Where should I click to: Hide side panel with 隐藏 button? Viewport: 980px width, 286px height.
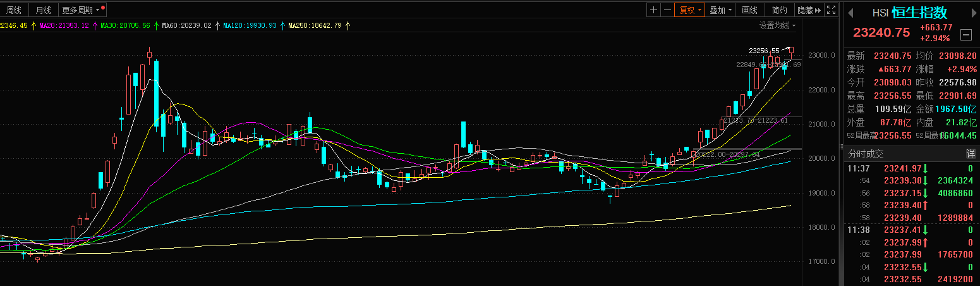click(x=809, y=9)
